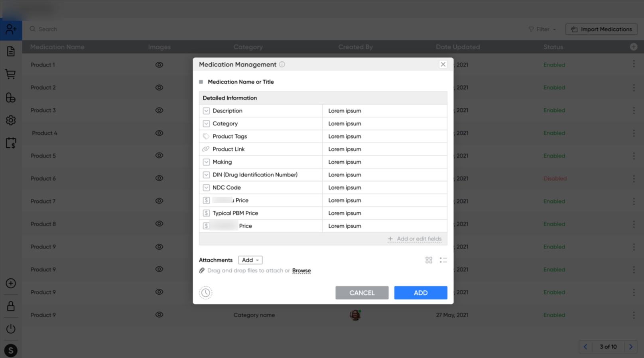Toggle image visibility for Product 7

pyautogui.click(x=159, y=201)
